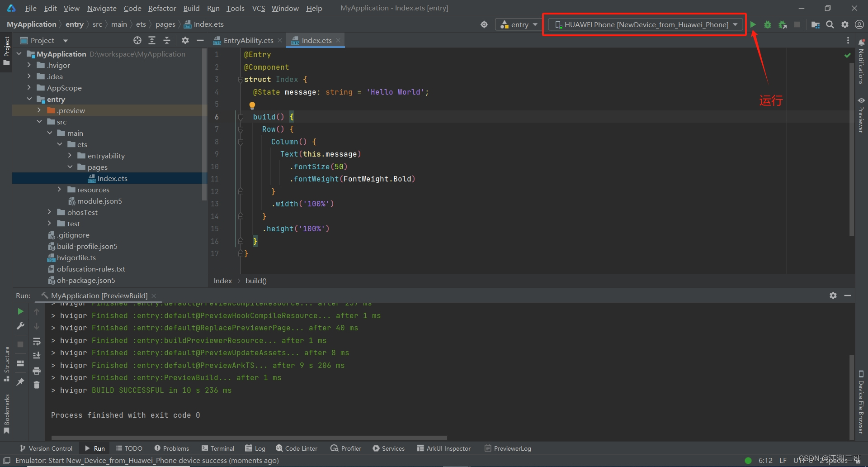The width and height of the screenshot is (868, 467).
Task: Open the PreviewerLog tool window
Action: click(x=508, y=448)
